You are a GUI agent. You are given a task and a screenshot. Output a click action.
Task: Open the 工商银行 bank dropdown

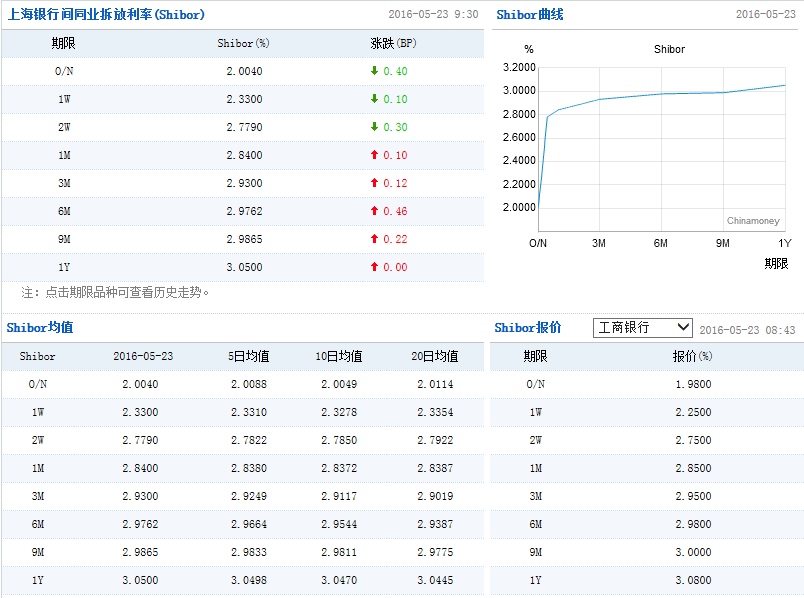pyautogui.click(x=642, y=328)
